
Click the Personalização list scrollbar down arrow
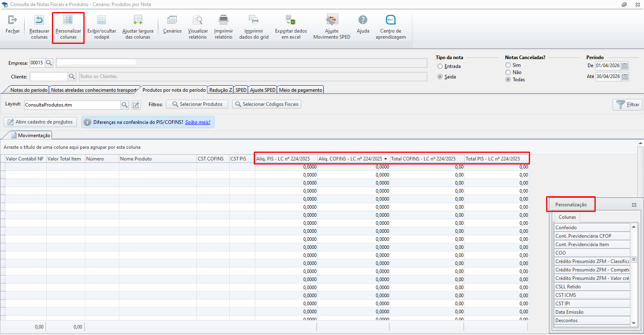click(x=634, y=323)
